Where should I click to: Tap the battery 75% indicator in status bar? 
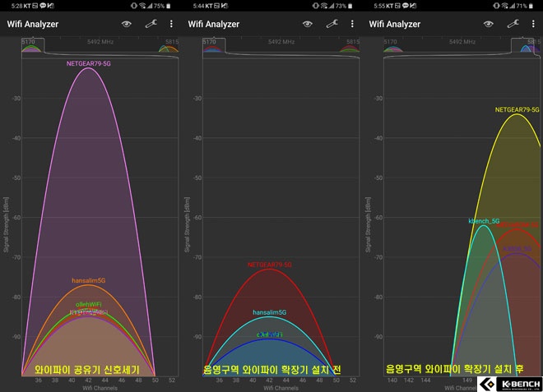[162, 6]
